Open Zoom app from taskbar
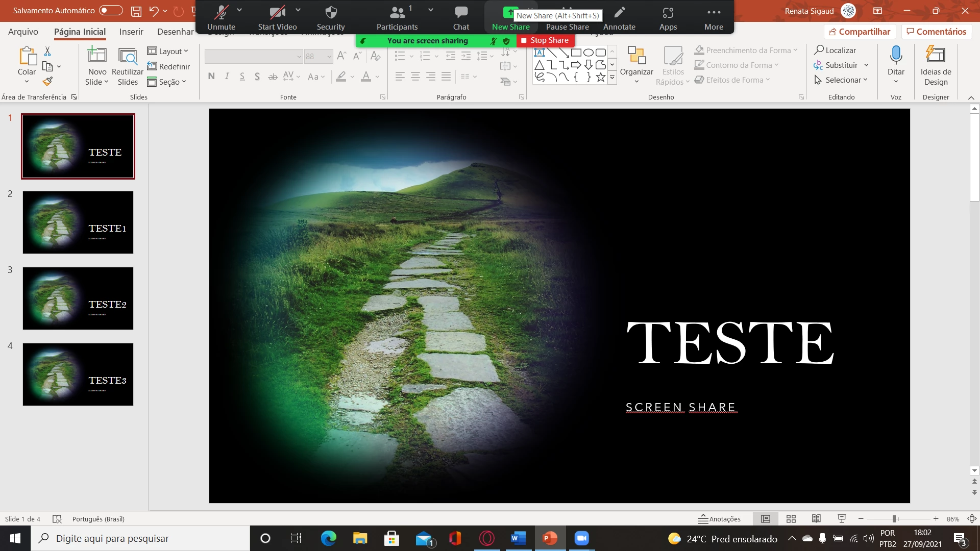980x551 pixels. 581,538
